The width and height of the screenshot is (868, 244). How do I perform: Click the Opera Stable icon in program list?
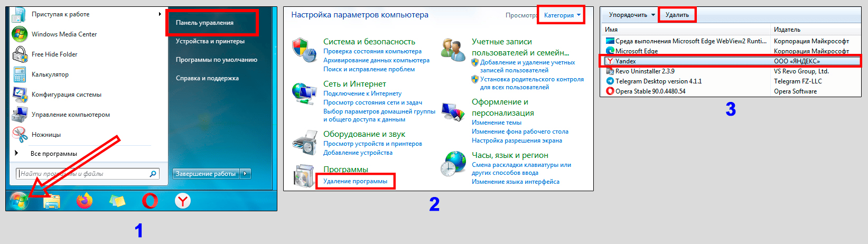[x=610, y=91]
